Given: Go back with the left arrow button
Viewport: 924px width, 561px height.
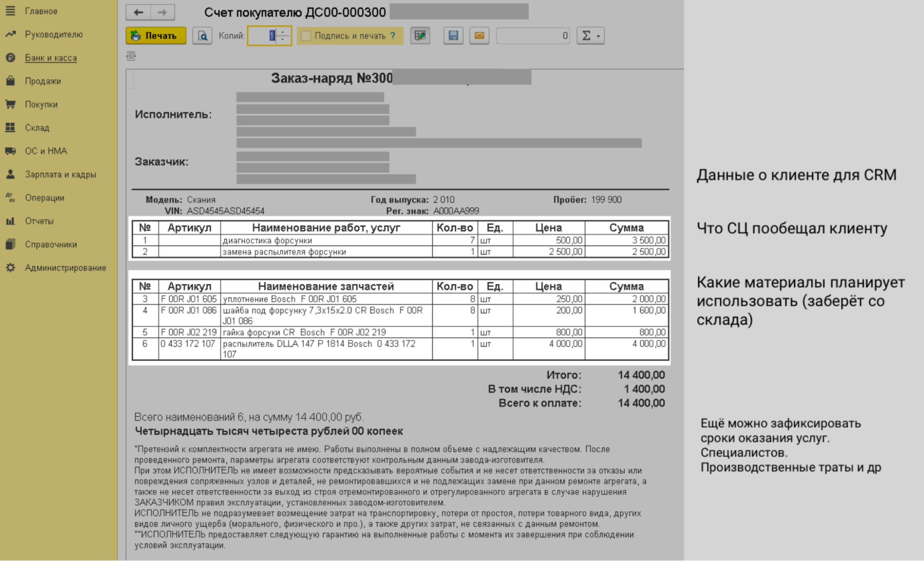Looking at the screenshot, I should [138, 12].
